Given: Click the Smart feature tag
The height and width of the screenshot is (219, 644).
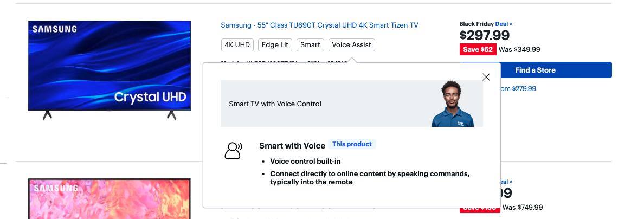Looking at the screenshot, I should (310, 45).
